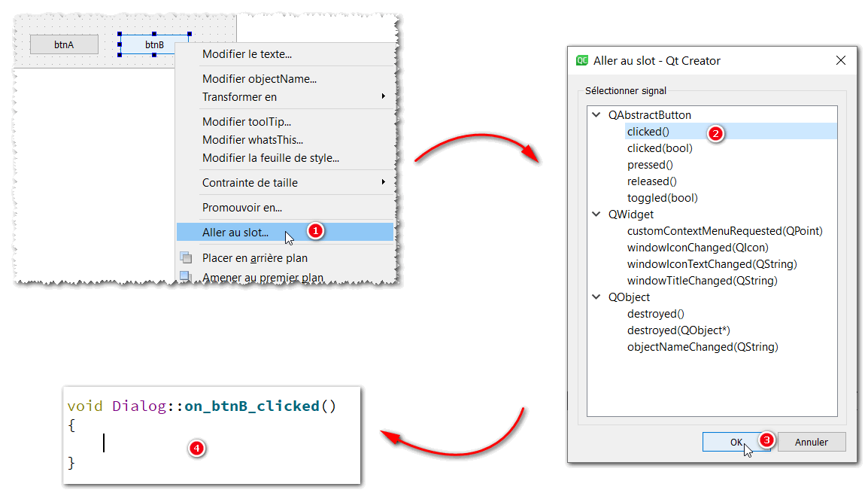Click the Qt Creator logo in dialog title

tap(581, 60)
